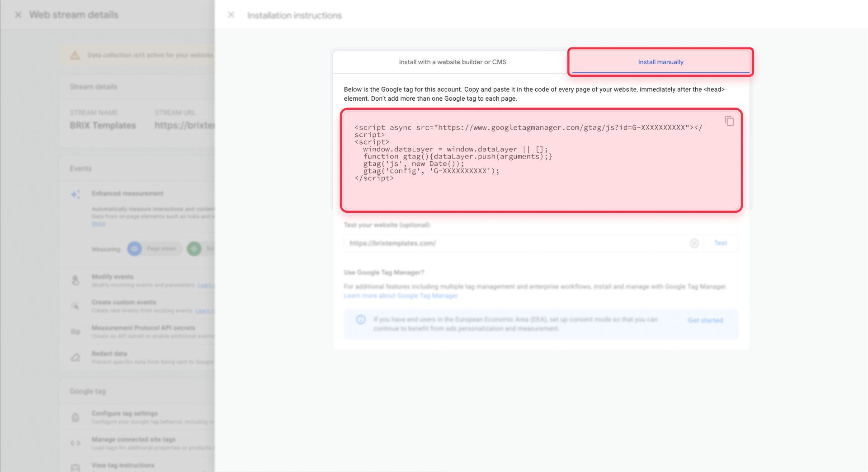The image size is (868, 472).
Task: Click the Configure tag settings icon
Action: 75,417
